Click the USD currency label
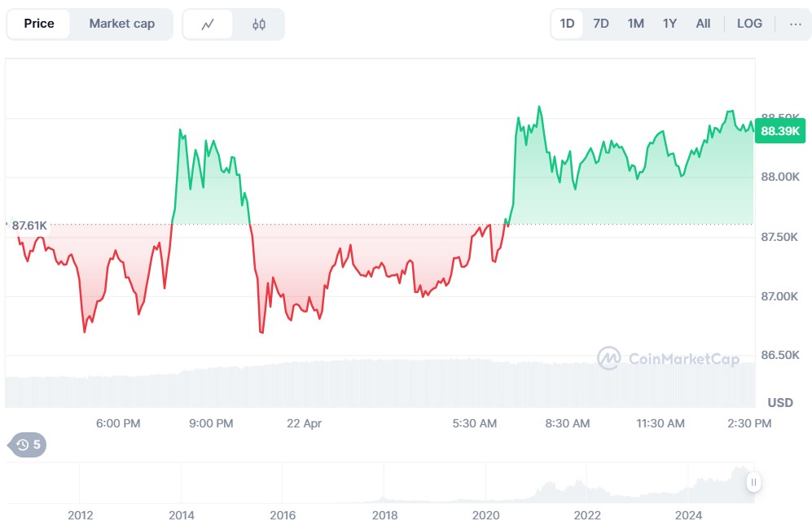 780,402
